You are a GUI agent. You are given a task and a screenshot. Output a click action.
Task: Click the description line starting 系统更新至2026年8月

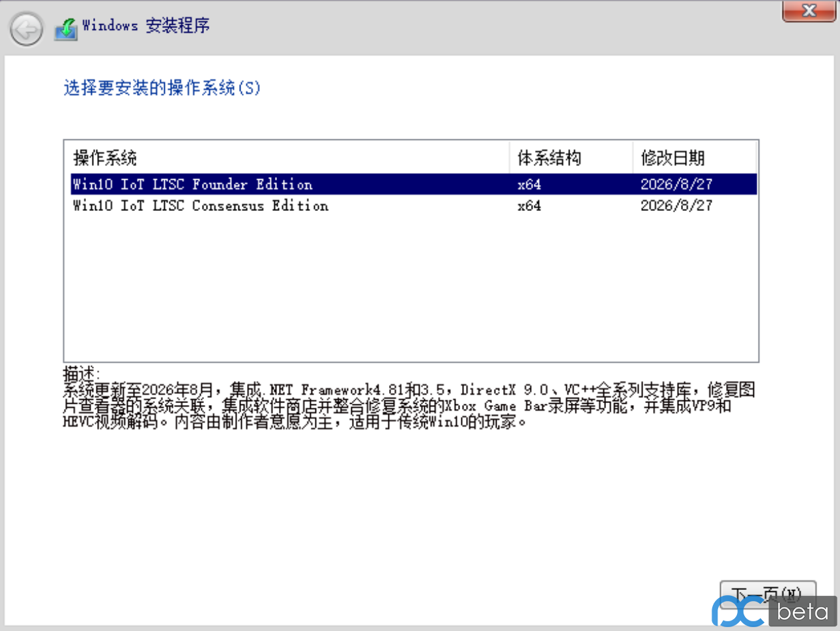click(409, 390)
